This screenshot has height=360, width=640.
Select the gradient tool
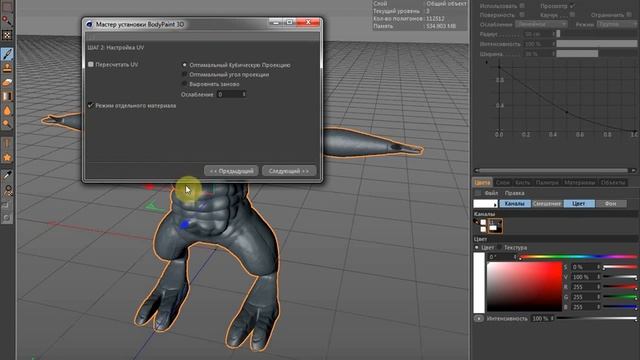[7, 96]
